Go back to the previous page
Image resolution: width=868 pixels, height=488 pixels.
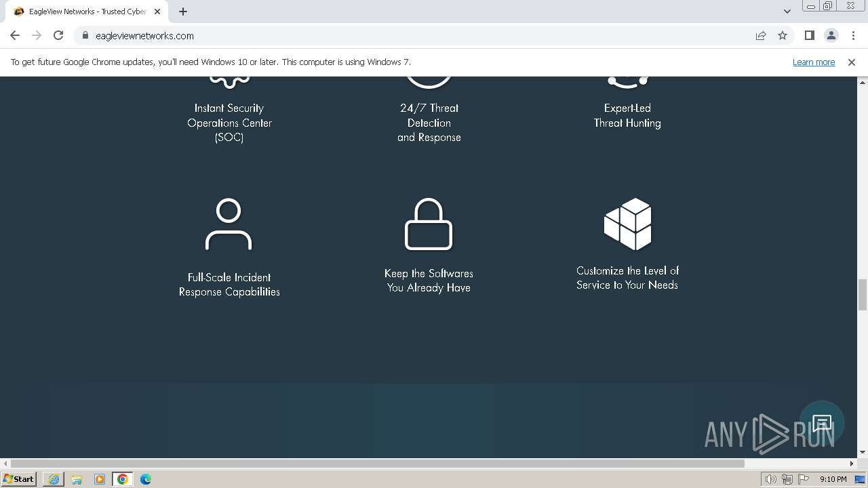pos(15,35)
